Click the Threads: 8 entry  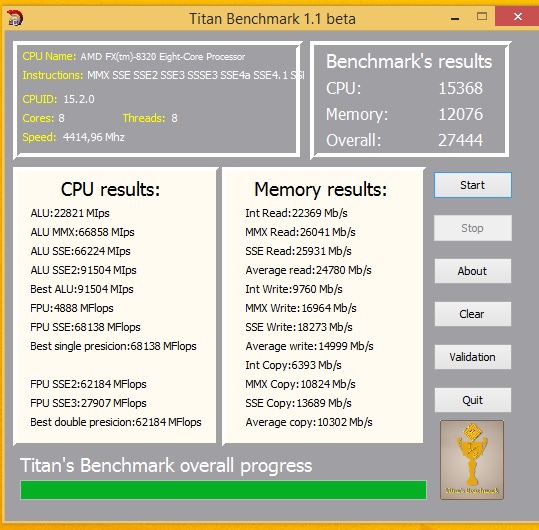click(150, 118)
